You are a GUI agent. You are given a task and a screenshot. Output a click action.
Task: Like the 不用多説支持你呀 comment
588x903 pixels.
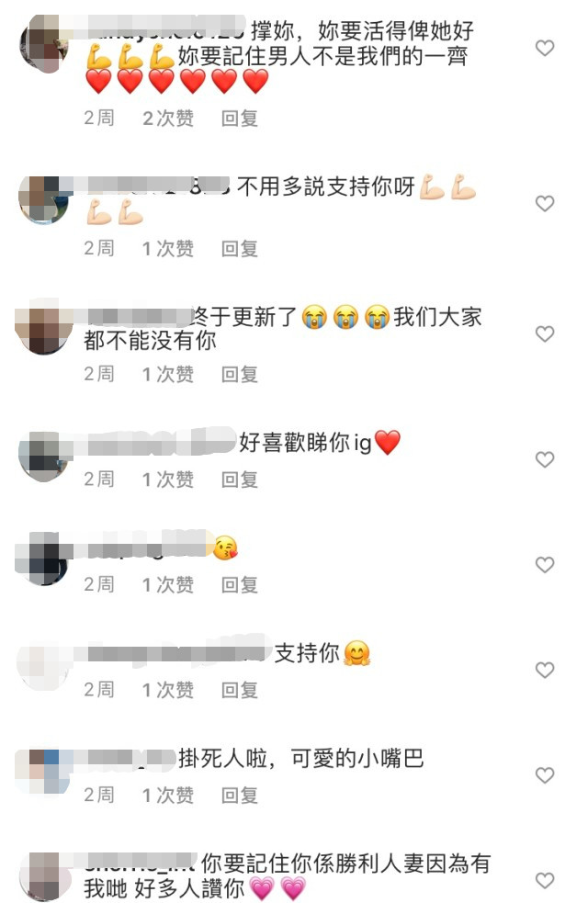click(544, 203)
